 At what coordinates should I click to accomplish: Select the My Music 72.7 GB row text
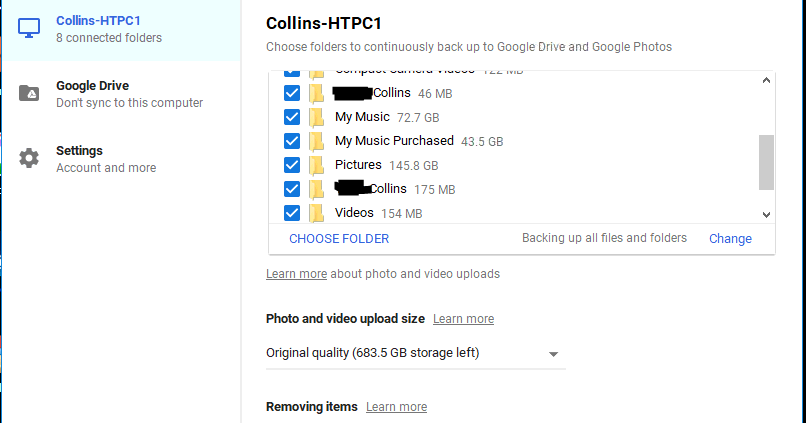[387, 117]
